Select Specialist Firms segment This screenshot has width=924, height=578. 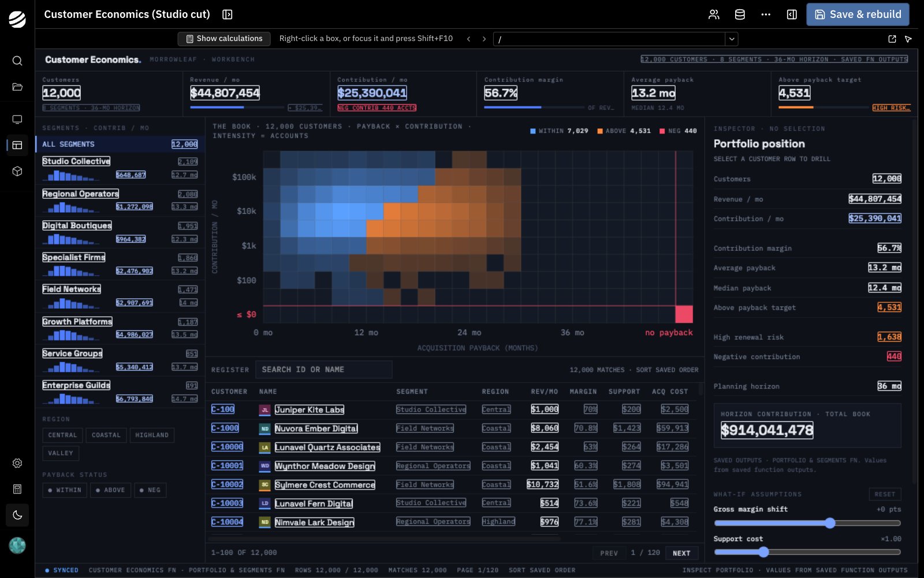click(x=120, y=264)
